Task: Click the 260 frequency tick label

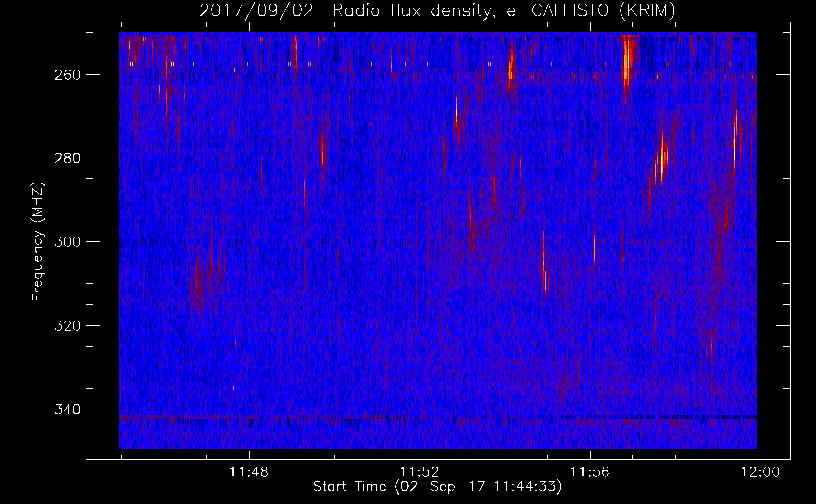Action: tap(67, 75)
